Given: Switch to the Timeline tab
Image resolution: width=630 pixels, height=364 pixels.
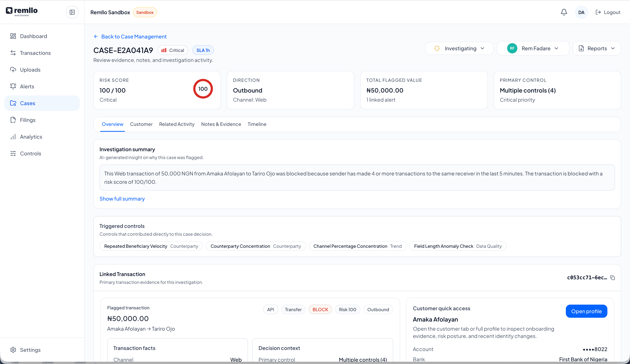Looking at the screenshot, I should coord(257,124).
